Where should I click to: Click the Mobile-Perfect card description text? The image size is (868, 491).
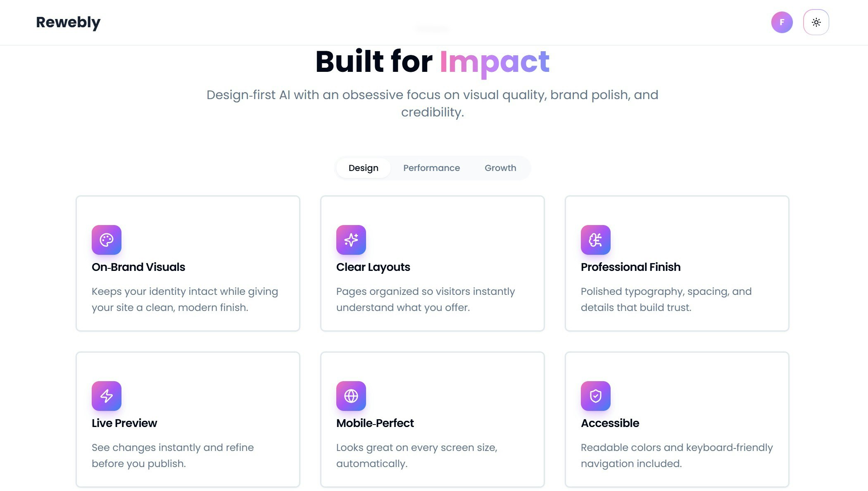point(416,455)
